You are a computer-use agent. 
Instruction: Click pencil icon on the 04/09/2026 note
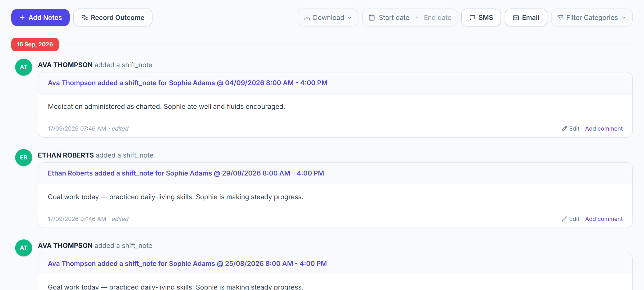click(x=564, y=129)
